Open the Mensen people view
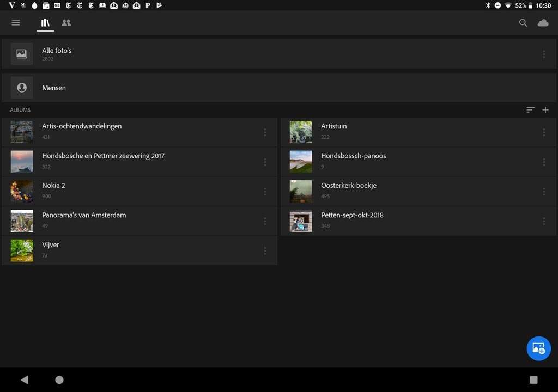The height and width of the screenshot is (392, 558). [x=54, y=88]
